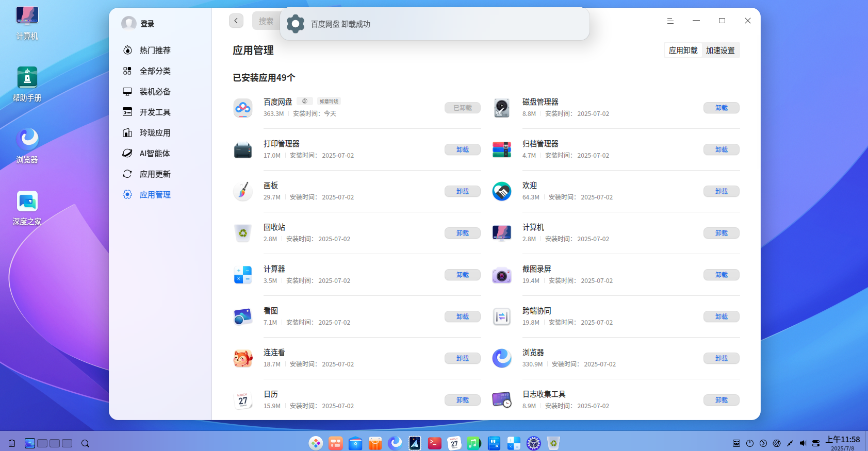868x451 pixels.
Task: Open taskbar search magnifier icon
Action: (86, 443)
